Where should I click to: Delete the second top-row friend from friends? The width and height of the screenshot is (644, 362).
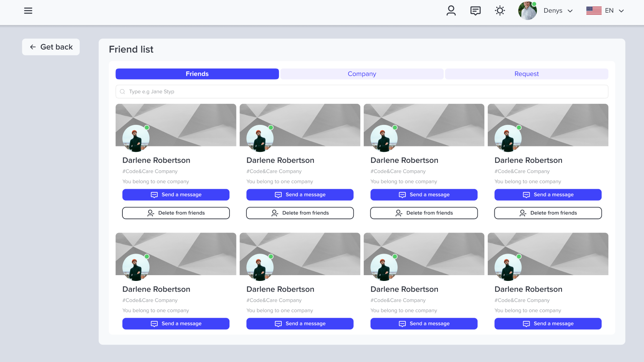point(300,213)
